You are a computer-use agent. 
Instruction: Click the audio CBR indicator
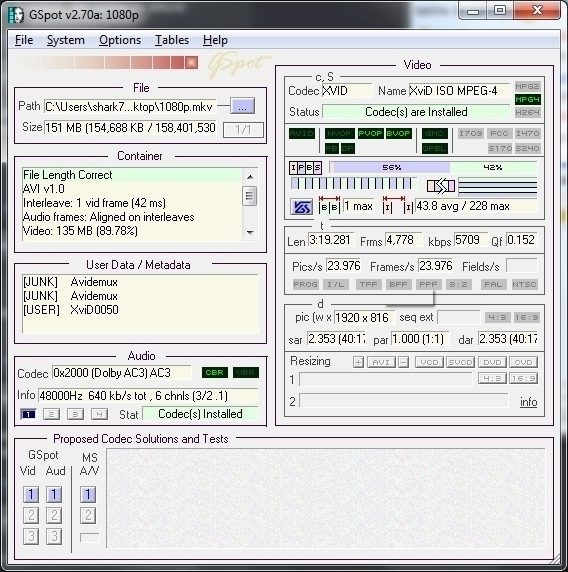215,372
